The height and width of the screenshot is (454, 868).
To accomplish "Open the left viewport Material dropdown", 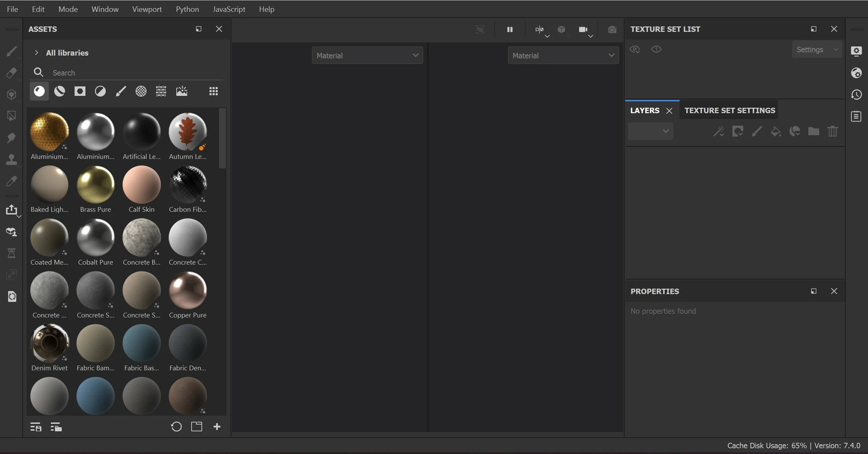I will tap(367, 55).
